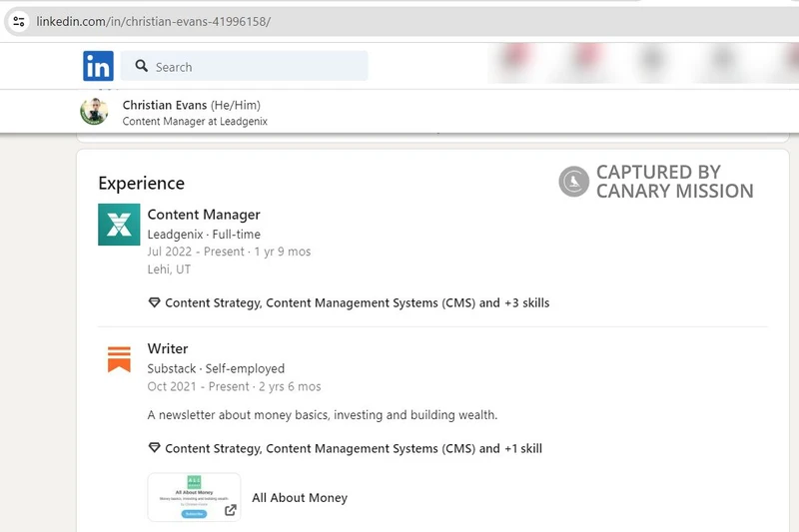Viewport: 799px width, 532px height.
Task: Open Leadgenix skills list with +3 skills
Action: (x=358, y=302)
